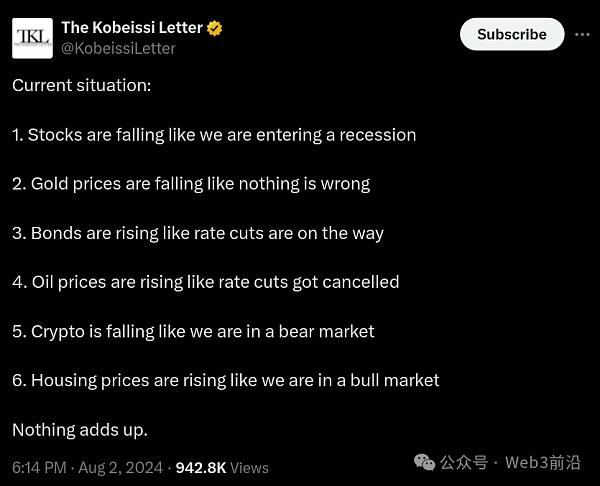Click the WeChat logo in watermark
This screenshot has height=486, width=600.
pos(425,462)
